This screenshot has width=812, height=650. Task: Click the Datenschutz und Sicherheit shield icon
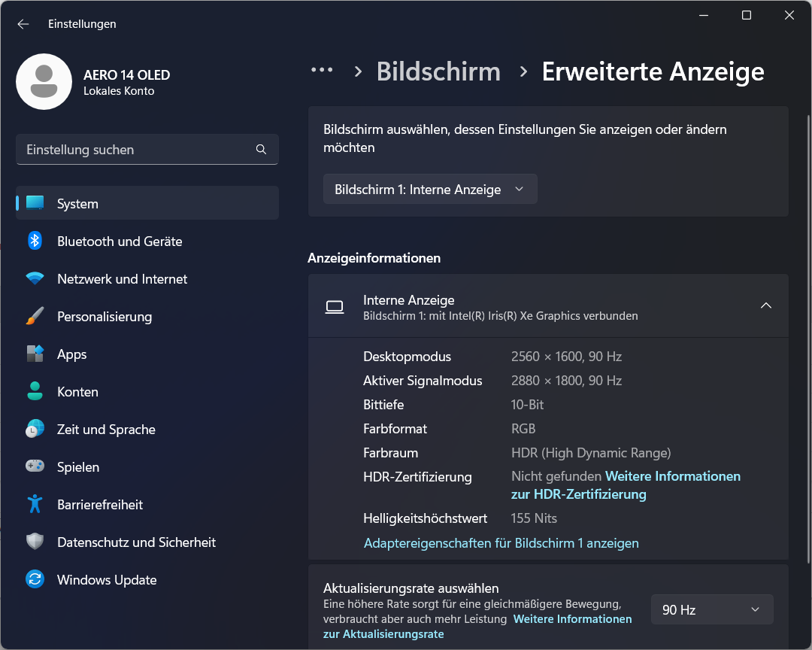point(35,542)
